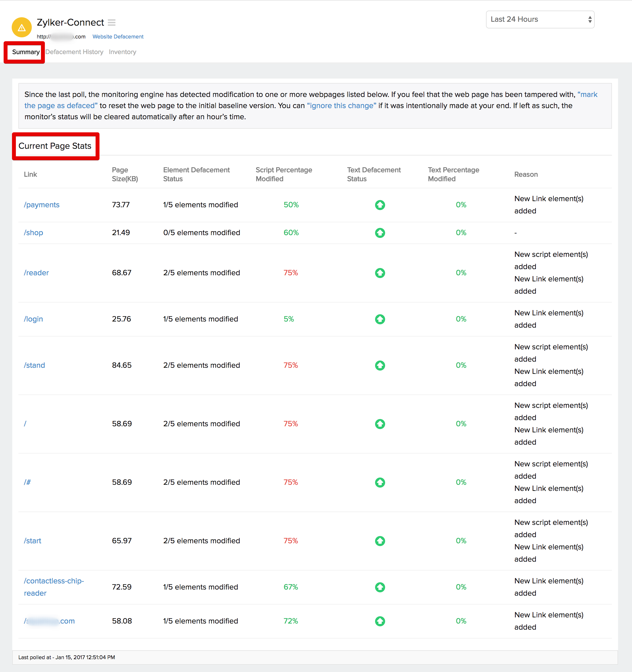
Task: Open the /# page link
Action: 27,482
